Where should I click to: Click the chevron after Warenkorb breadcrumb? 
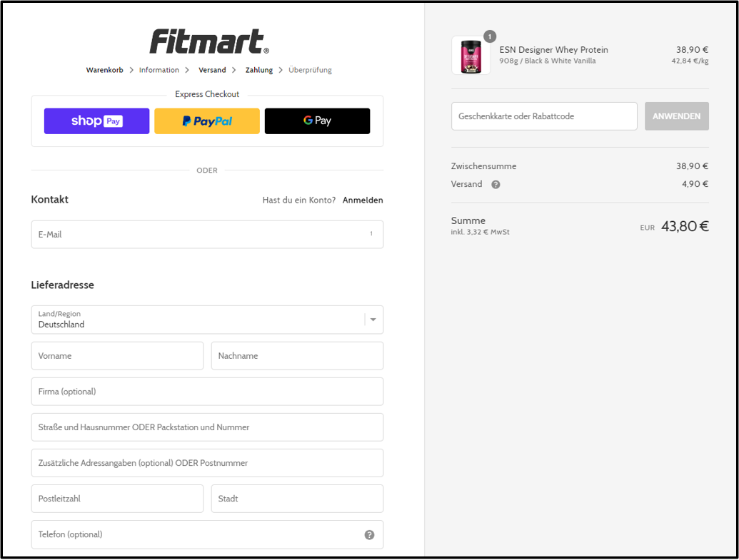coord(131,70)
